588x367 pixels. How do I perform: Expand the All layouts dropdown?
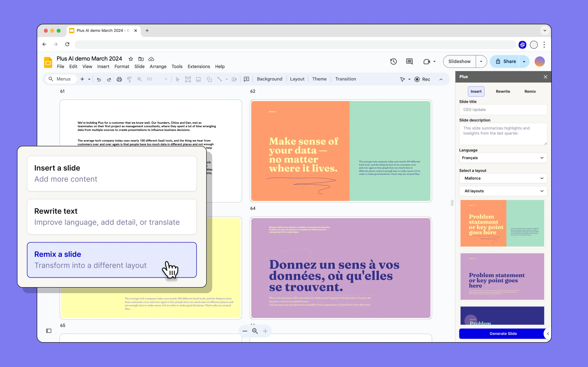click(x=503, y=191)
